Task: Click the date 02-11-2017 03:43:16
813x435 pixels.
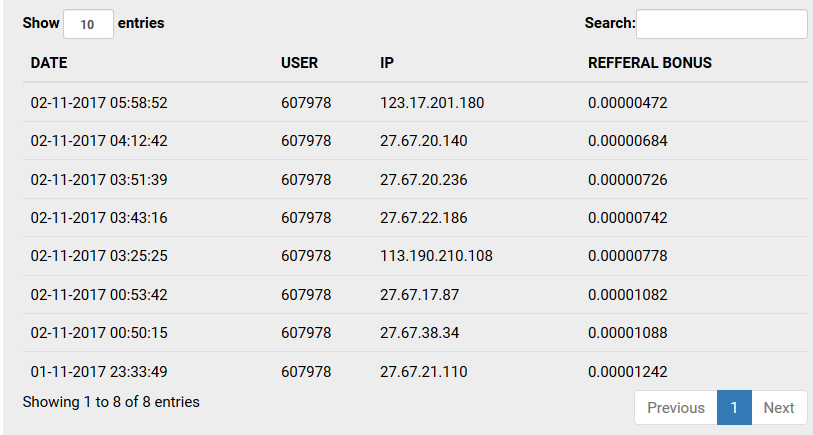Action: pos(99,218)
